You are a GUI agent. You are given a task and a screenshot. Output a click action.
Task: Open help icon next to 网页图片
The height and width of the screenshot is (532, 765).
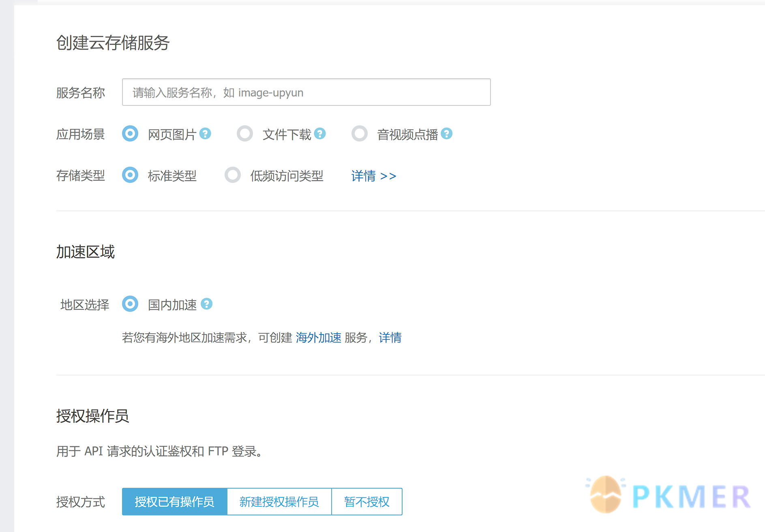pyautogui.click(x=206, y=133)
